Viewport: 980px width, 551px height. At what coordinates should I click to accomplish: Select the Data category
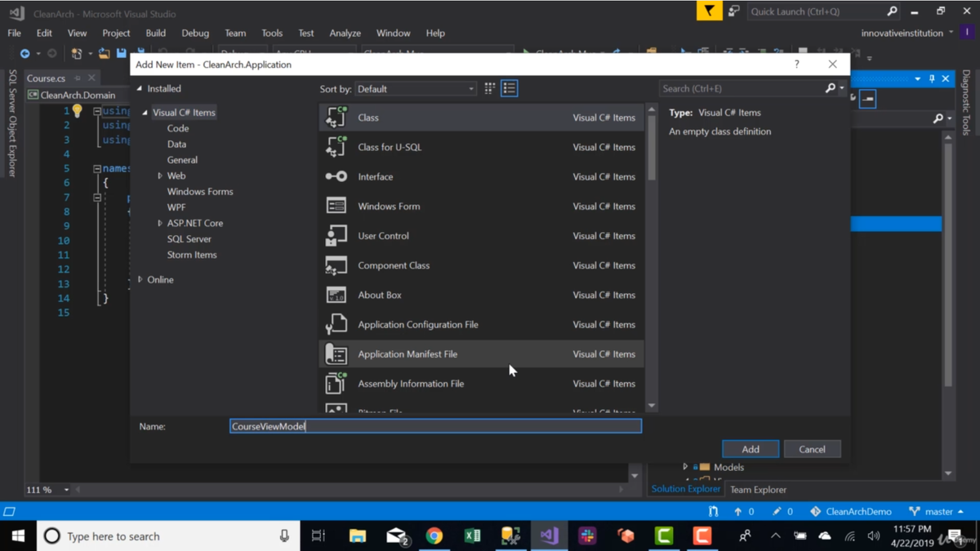tap(176, 144)
